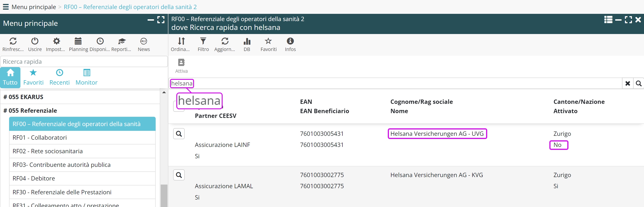Open the Filtro filter tool

pyautogui.click(x=203, y=41)
